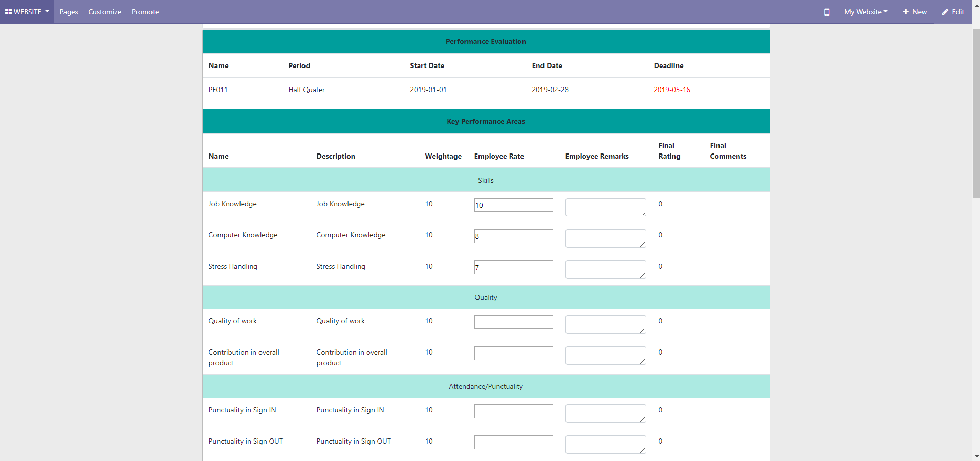Screen dimensions: 980x461
Task: Click Job Knowledge employee rate field
Action: (513, 205)
